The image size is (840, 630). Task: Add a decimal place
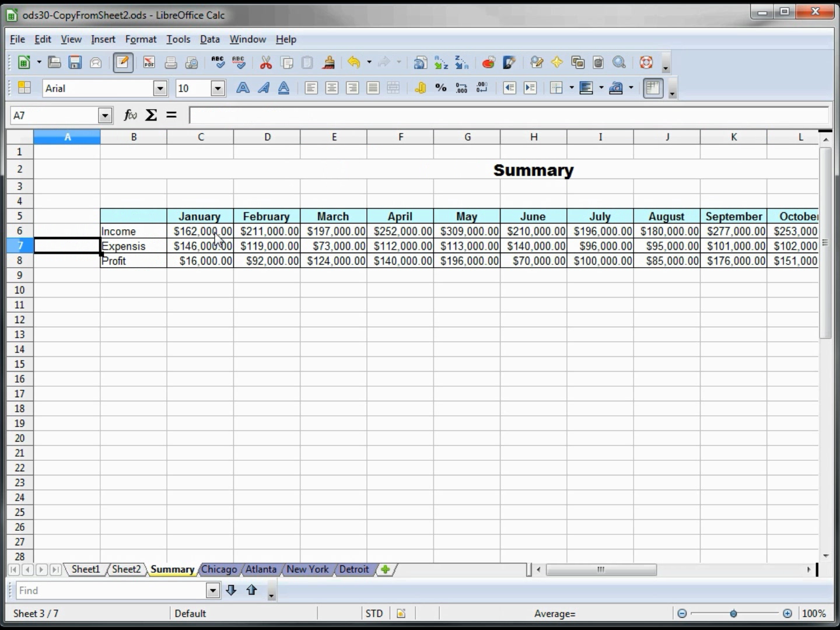point(461,88)
